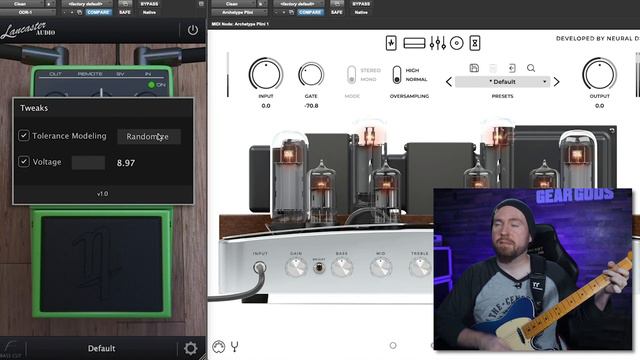This screenshot has height=360, width=640.
Task: Click the Lancaster Audio logo
Action: (x=28, y=31)
